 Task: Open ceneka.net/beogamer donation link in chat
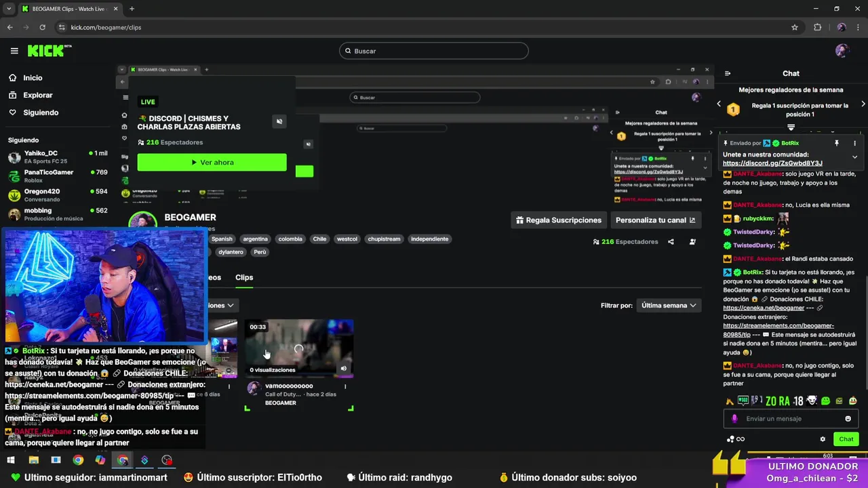764,308
